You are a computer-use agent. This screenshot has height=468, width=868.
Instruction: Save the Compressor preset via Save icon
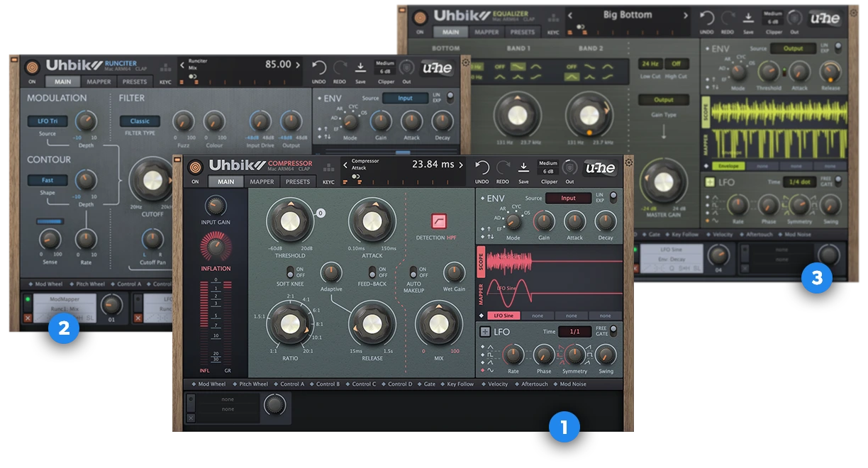523,167
